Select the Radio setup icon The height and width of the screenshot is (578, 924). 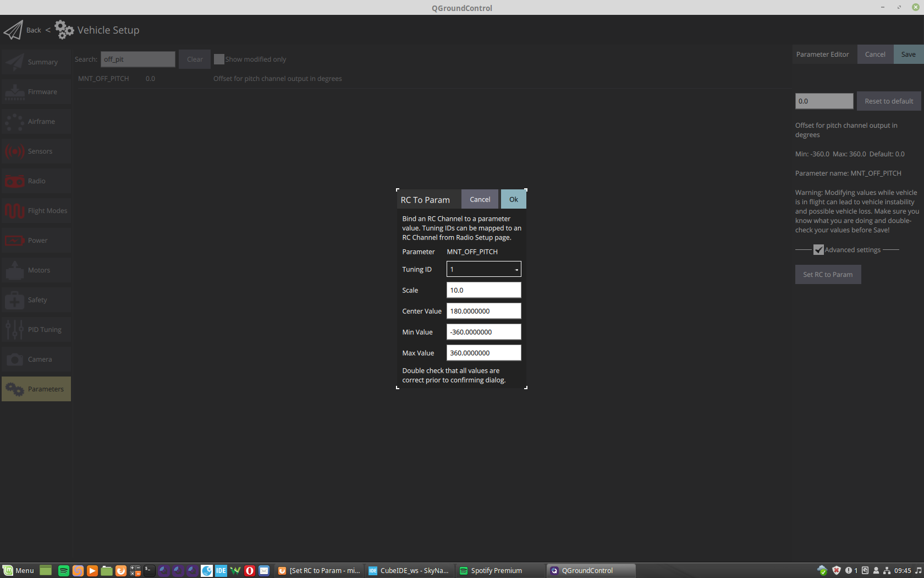[36, 181]
